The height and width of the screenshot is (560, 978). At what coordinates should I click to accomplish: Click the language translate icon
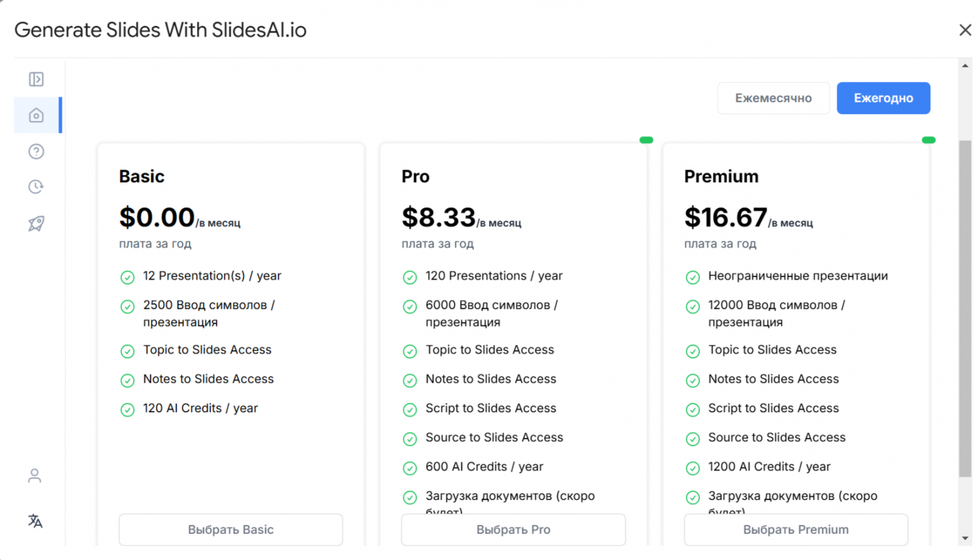pyautogui.click(x=35, y=521)
